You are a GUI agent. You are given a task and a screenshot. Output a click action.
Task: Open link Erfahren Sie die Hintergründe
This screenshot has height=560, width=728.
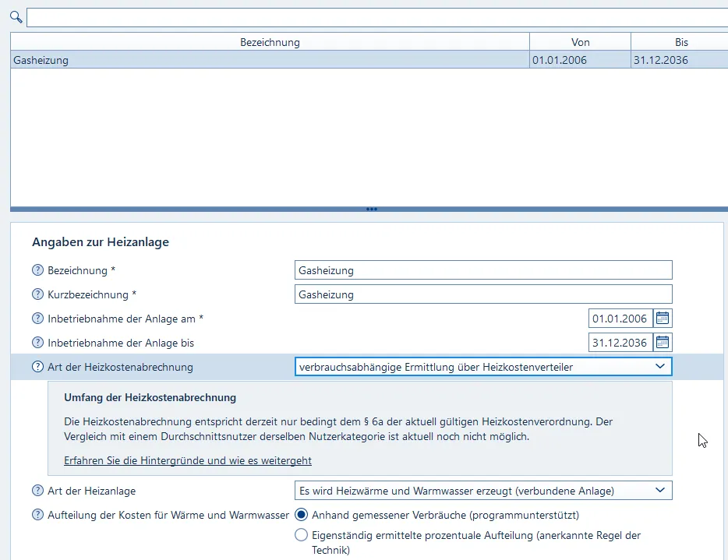click(188, 460)
